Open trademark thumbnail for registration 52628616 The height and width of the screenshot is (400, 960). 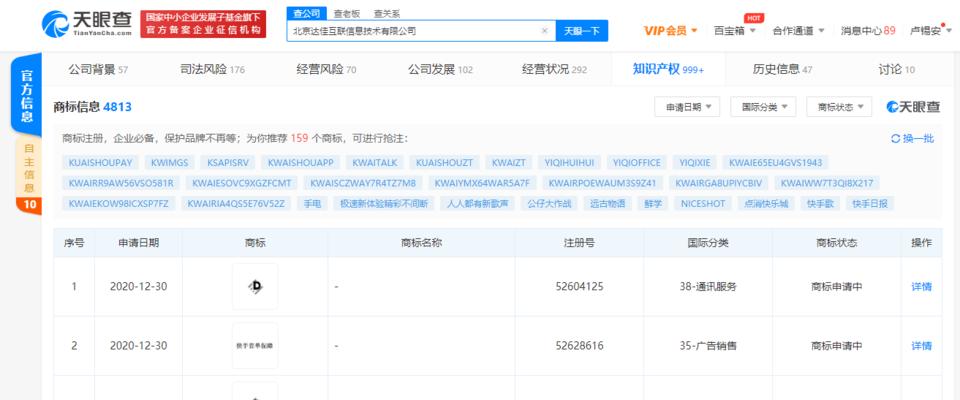[x=255, y=345]
